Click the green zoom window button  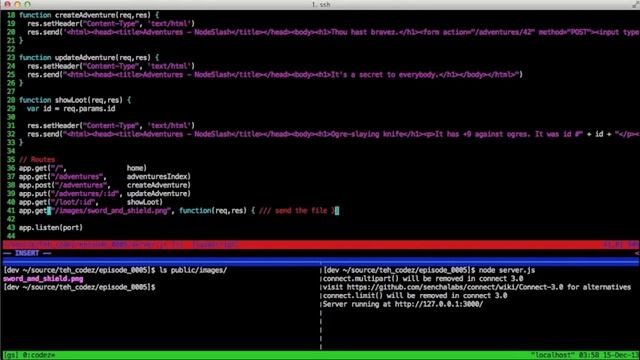pos(27,4)
